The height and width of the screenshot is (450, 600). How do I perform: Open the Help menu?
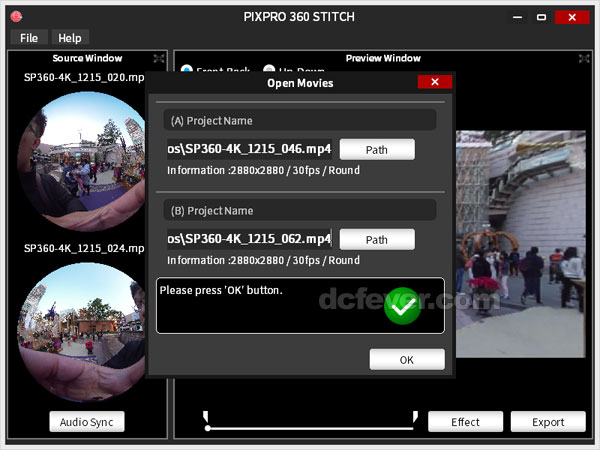[x=70, y=38]
